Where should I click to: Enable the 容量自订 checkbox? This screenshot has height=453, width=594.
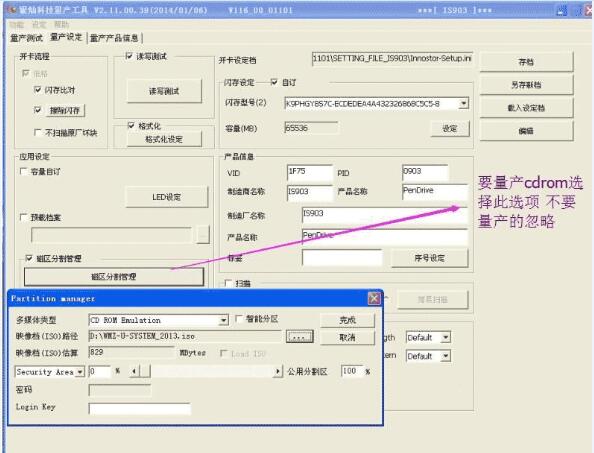click(23, 172)
